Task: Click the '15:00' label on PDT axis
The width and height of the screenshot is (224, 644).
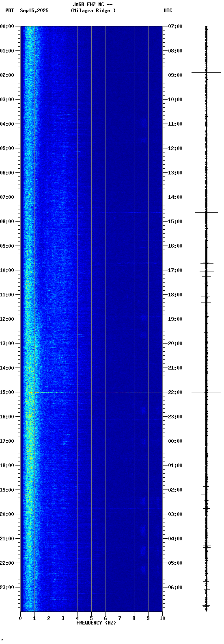Action: pyautogui.click(x=7, y=392)
